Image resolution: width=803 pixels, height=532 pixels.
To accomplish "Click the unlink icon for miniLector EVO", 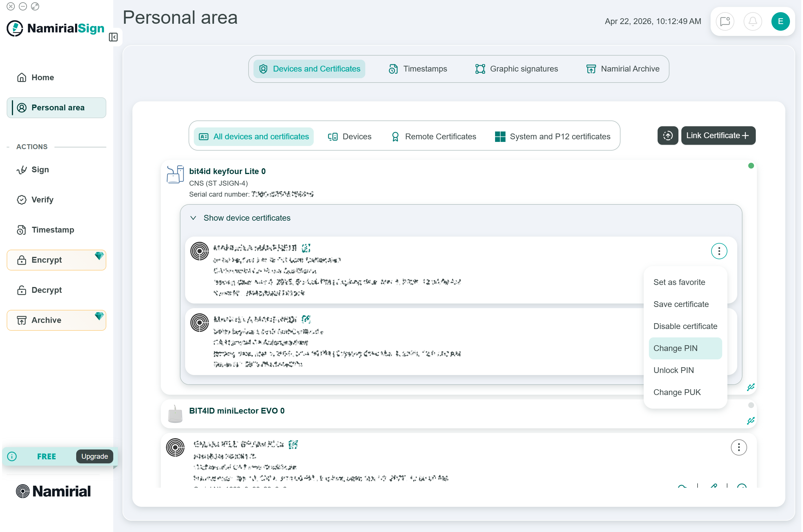I will click(750, 421).
